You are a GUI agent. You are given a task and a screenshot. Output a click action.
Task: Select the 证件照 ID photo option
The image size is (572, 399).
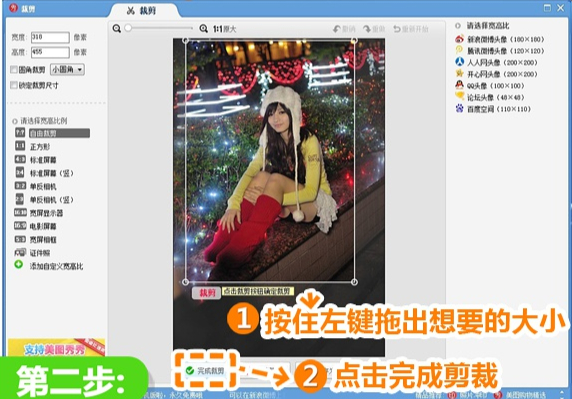click(x=32, y=253)
